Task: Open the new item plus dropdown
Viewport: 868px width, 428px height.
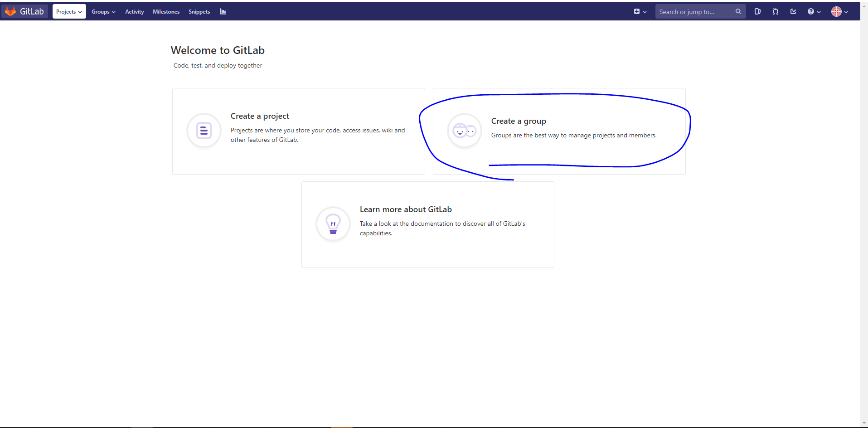Action: click(640, 12)
